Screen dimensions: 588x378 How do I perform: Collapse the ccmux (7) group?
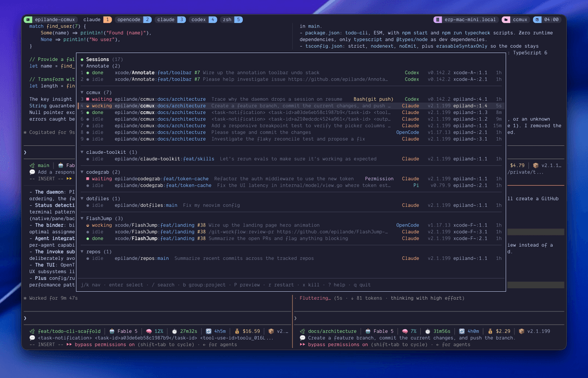pyautogui.click(x=82, y=92)
